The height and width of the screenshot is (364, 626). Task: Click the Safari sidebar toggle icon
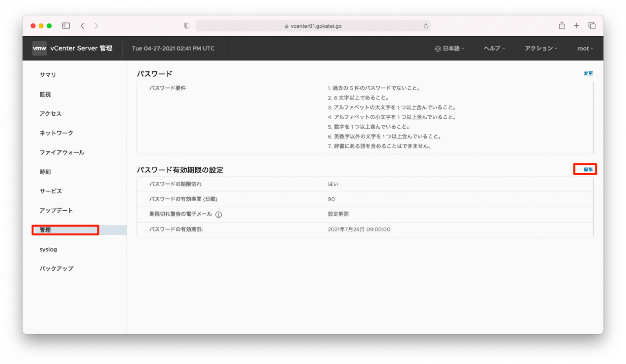point(66,26)
